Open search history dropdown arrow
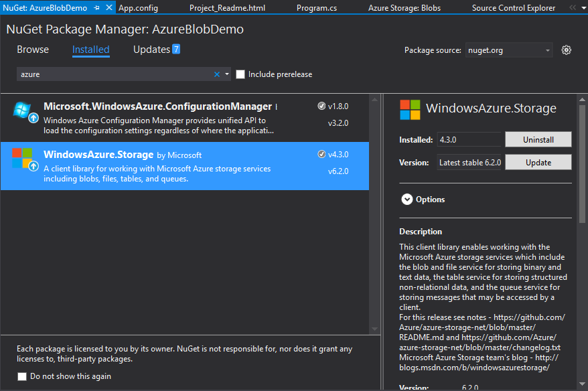This screenshot has width=588, height=391. pyautogui.click(x=228, y=74)
